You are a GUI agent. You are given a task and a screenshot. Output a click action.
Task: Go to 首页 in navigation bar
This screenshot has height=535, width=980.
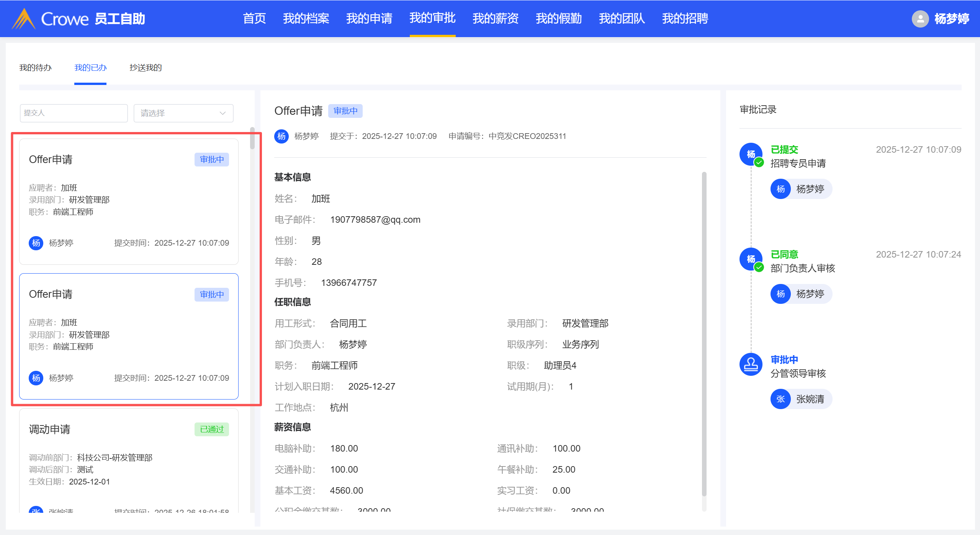[x=254, y=18]
